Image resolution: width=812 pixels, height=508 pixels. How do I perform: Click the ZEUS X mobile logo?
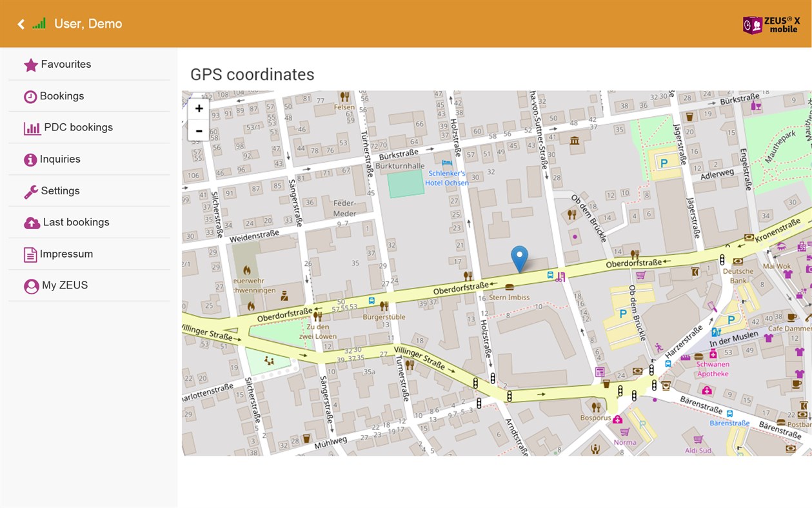coord(771,25)
